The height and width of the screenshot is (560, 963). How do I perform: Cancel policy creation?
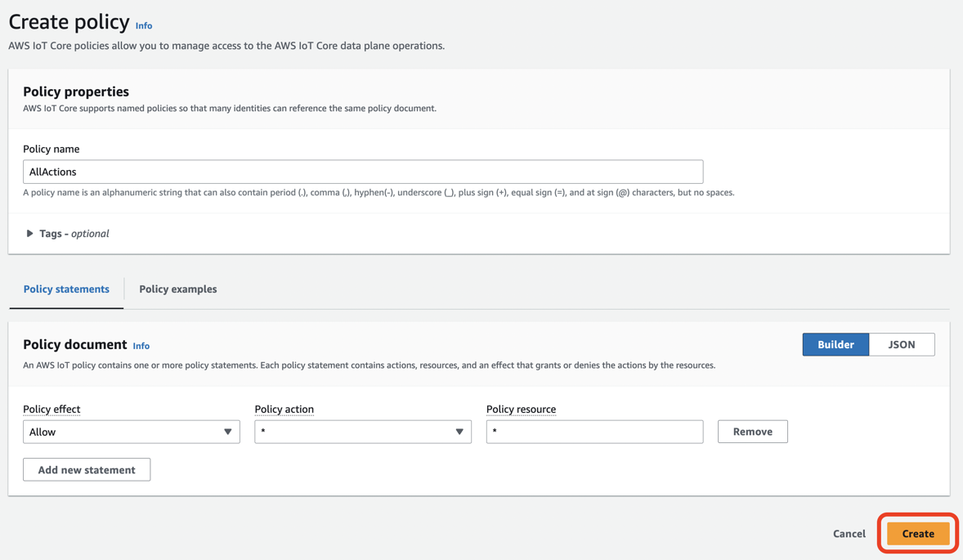coord(849,534)
